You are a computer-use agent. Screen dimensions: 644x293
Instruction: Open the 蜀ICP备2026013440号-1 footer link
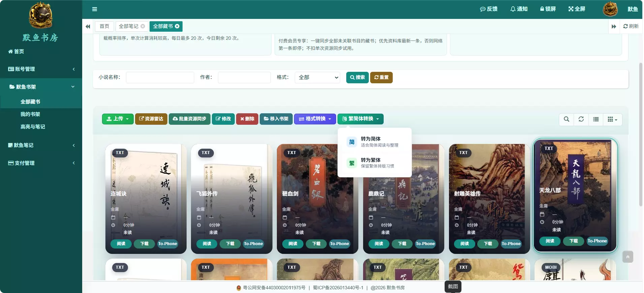click(x=338, y=288)
